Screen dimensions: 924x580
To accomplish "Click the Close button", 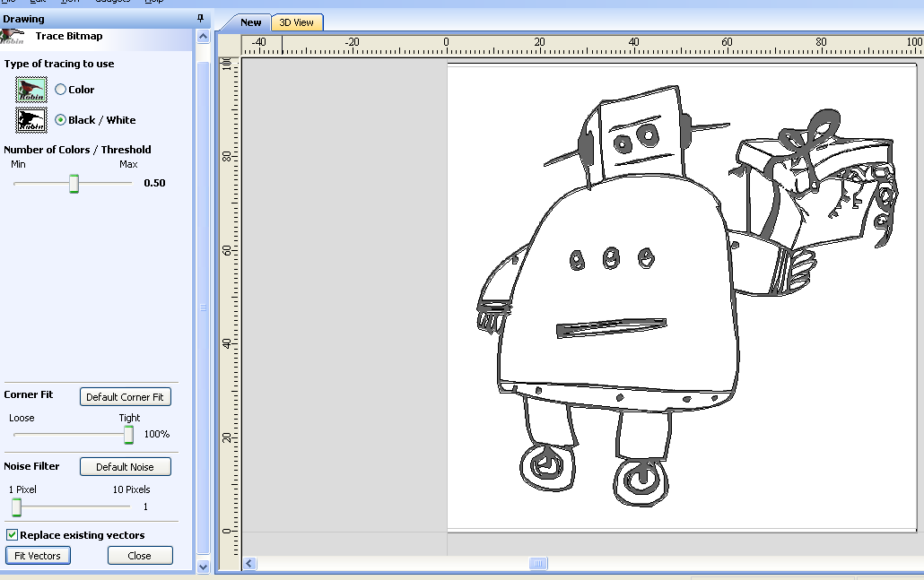I will (x=140, y=555).
